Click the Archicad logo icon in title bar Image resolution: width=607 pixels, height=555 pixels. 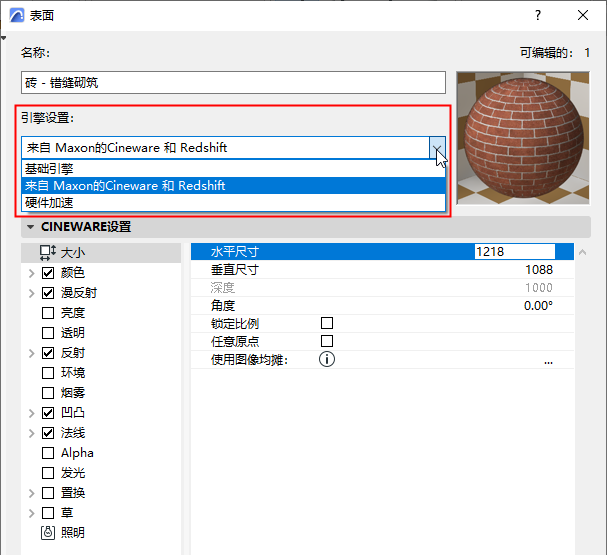[x=17, y=15]
